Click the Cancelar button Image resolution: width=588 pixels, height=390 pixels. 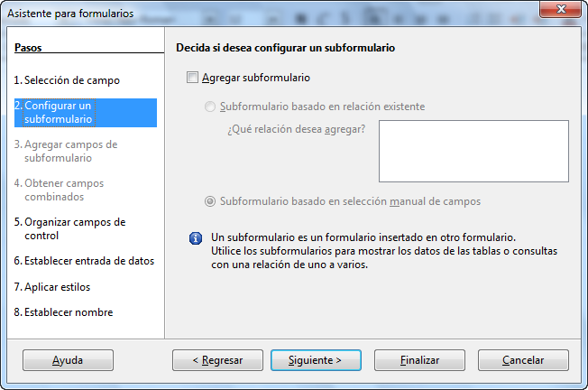click(x=523, y=360)
